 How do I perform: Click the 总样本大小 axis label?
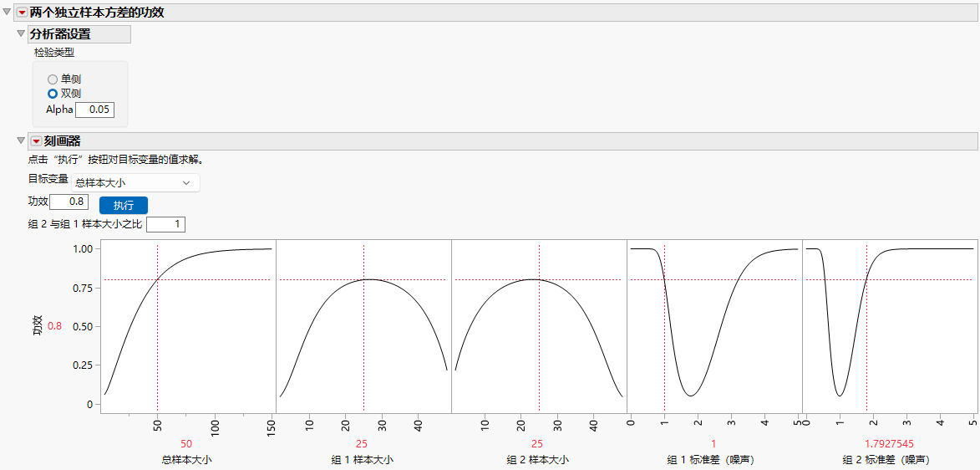[186, 460]
